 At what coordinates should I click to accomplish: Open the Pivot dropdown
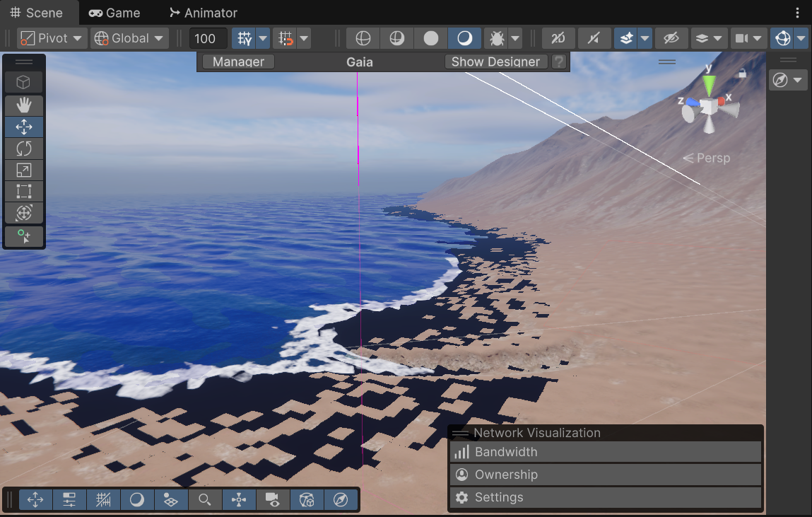pyautogui.click(x=51, y=38)
